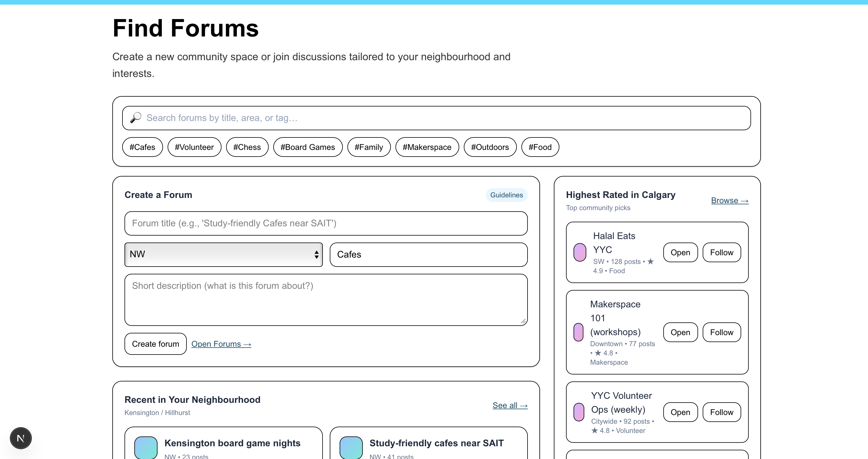Click Halal Eats YYC pink avatar

(x=580, y=253)
